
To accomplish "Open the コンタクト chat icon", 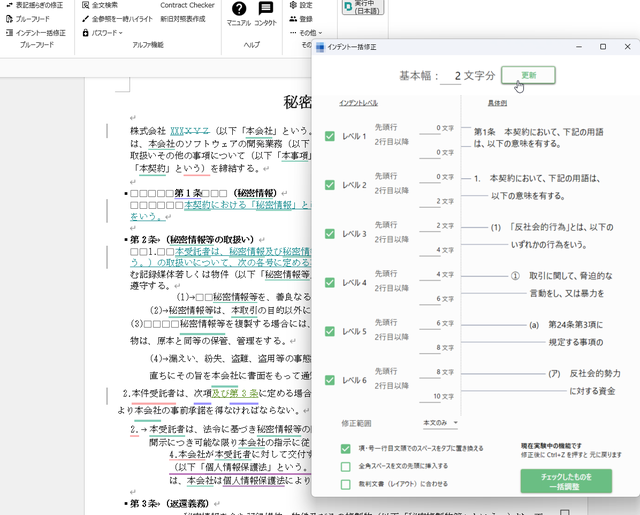I will pos(265,10).
